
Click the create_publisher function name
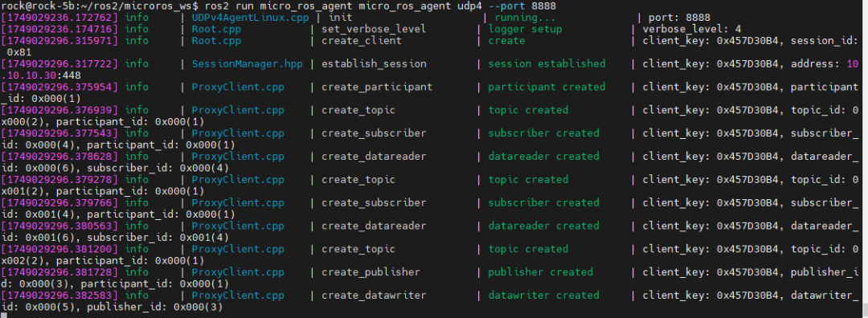[x=371, y=271]
